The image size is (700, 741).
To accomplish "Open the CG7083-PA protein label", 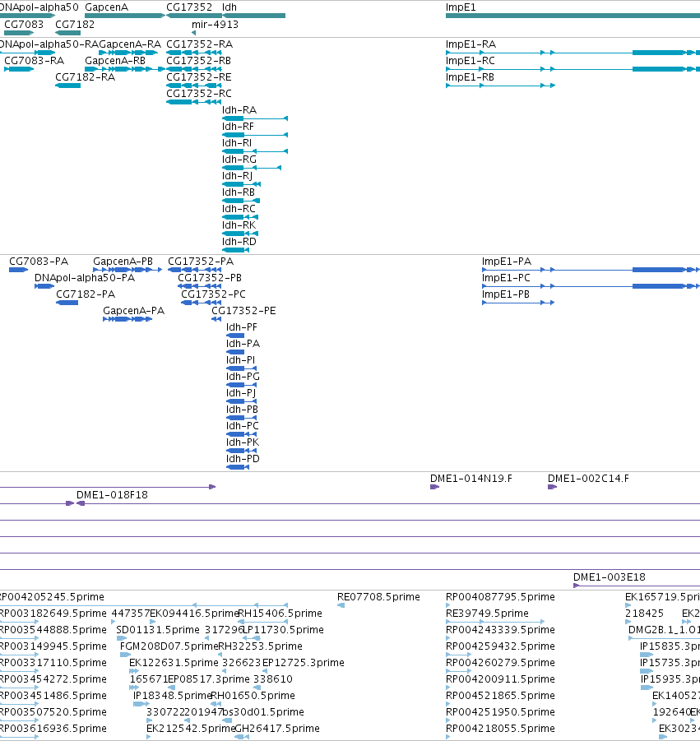I will (39, 262).
